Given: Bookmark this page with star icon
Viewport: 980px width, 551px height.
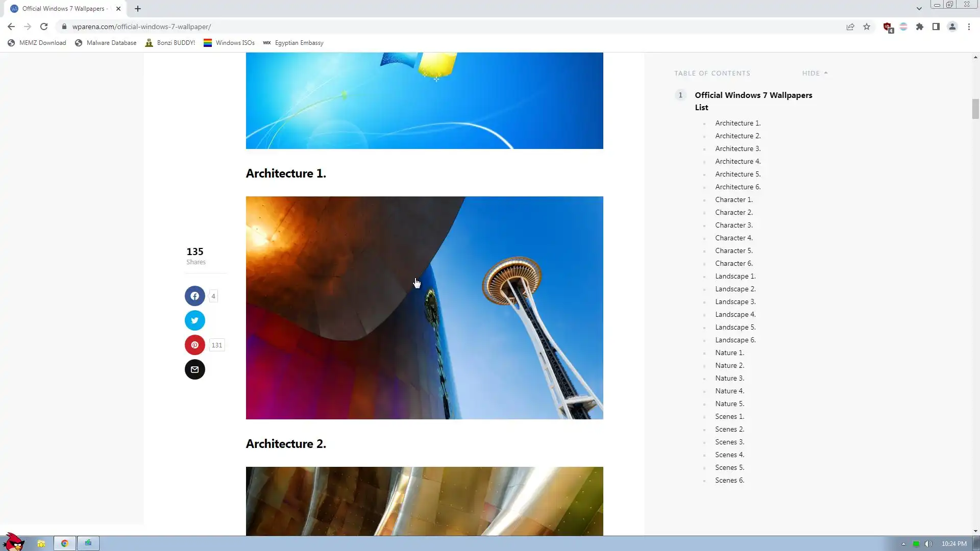Looking at the screenshot, I should click(x=867, y=27).
